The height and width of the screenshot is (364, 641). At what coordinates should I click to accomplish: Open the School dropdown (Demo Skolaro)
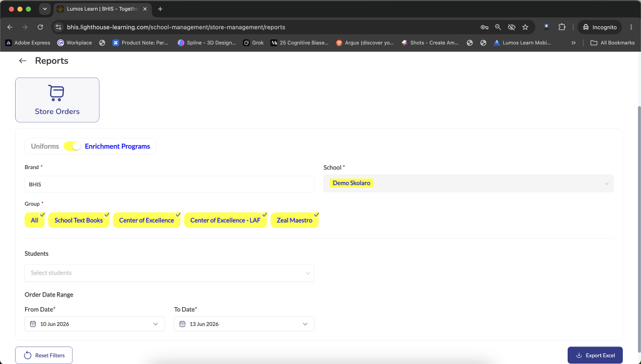468,183
